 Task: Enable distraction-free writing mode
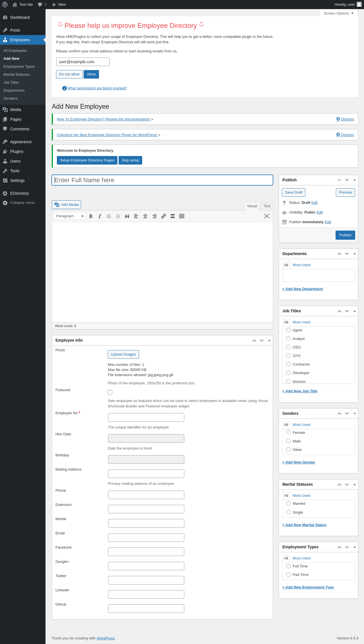(x=267, y=216)
